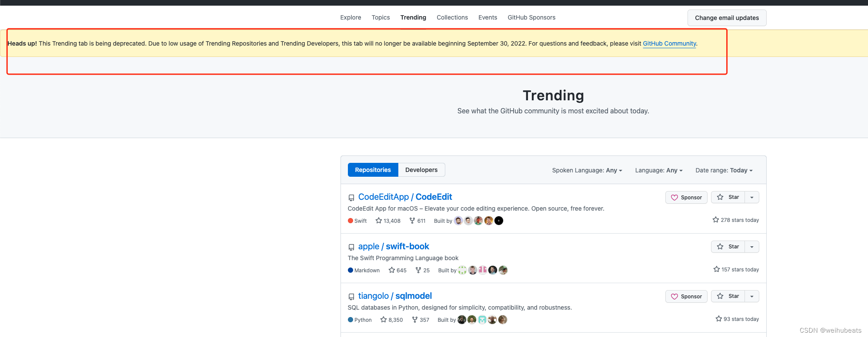
Task: Open apple / swift-book repository link
Action: [394, 246]
